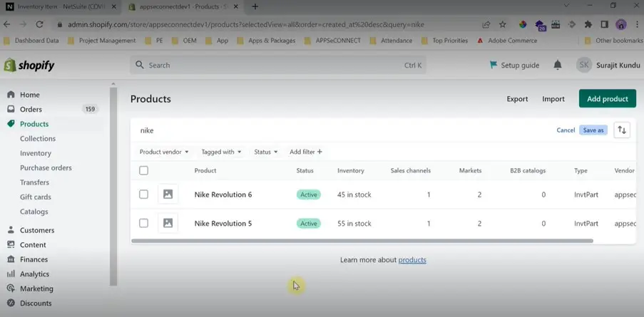
Task: Open a new browser tab
Action: tap(255, 6)
